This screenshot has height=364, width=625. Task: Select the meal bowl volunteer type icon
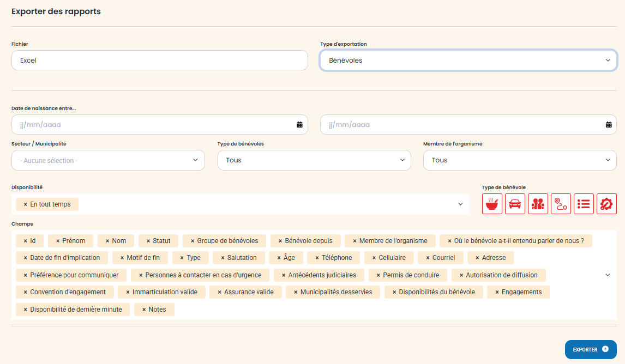(x=492, y=204)
